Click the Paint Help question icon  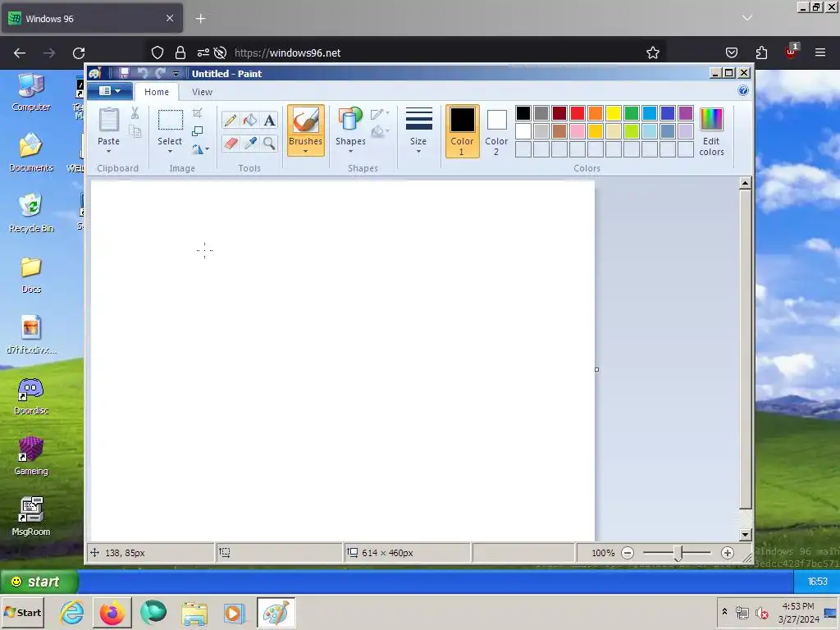tap(743, 90)
